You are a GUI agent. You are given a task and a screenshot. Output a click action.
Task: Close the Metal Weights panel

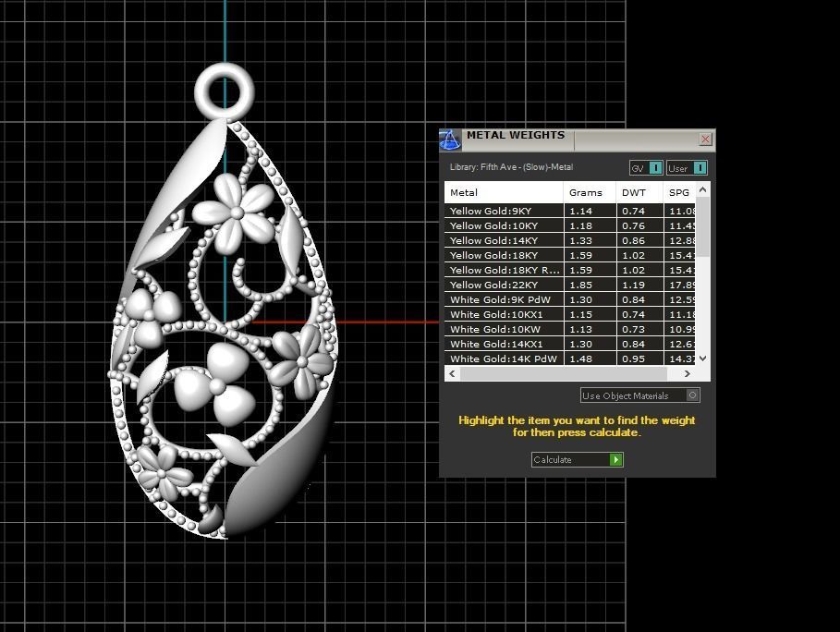[705, 140]
